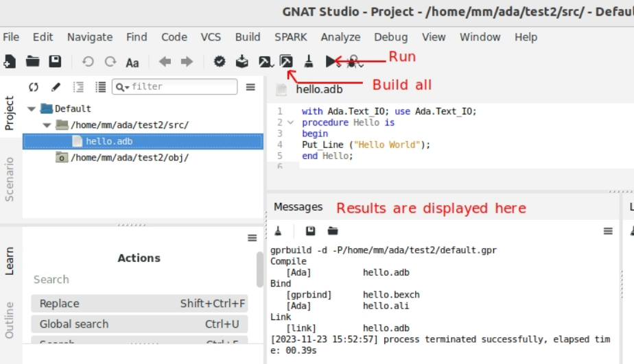Select the Messages tab
This screenshot has width=634, height=364.
pos(298,207)
